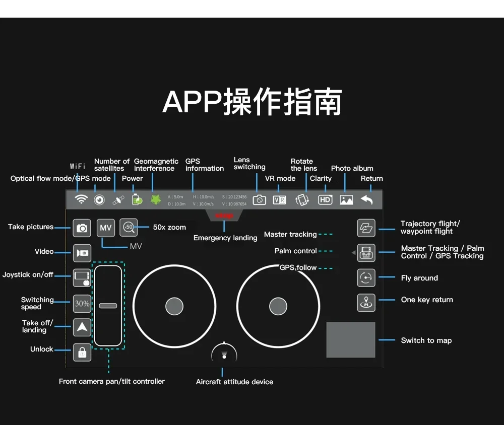Tap the Take pictures camera icon
Screen dimensions: 504x425
click(x=82, y=228)
